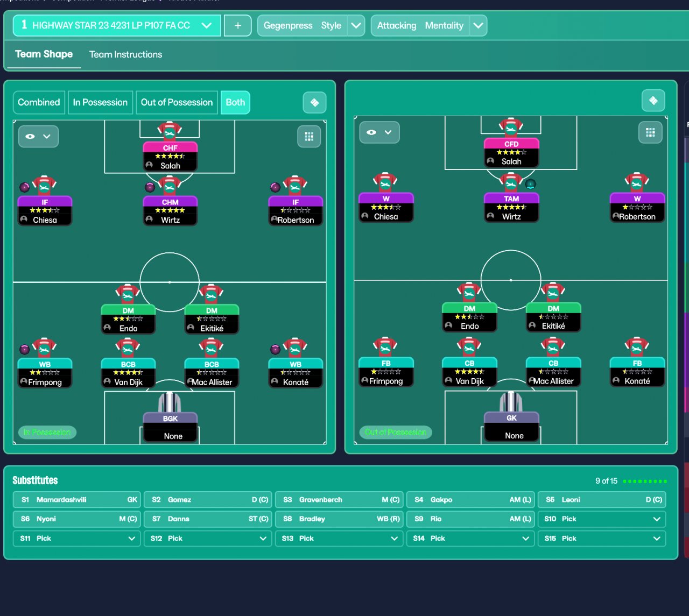Viewport: 689px width, 616px height.
Task: Select the Both pitch view option
Action: 235,102
